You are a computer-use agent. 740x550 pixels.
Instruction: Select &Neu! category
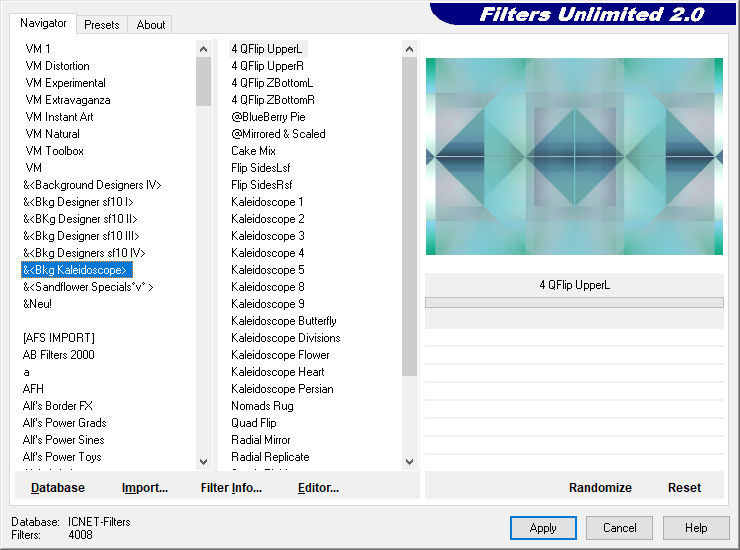tap(37, 304)
